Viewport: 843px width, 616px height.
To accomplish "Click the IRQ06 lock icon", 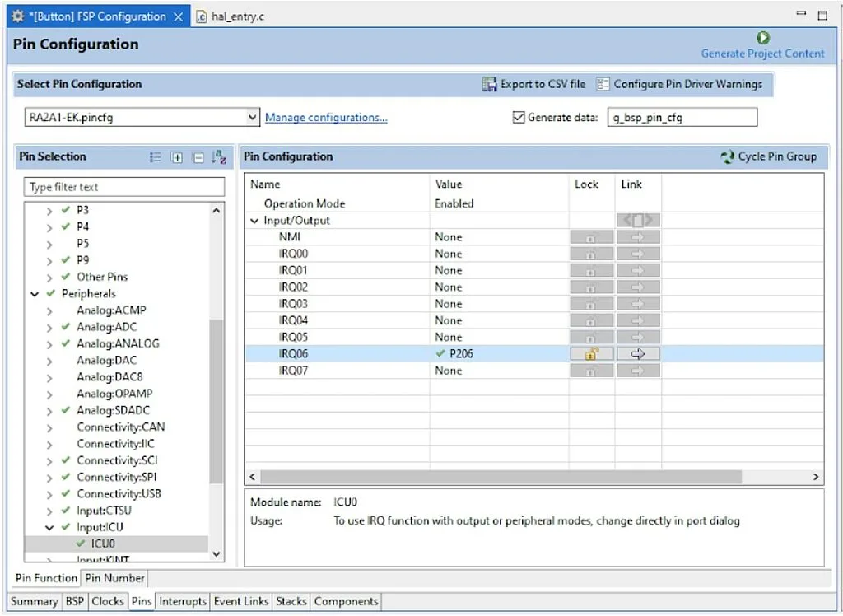I will 591,354.
